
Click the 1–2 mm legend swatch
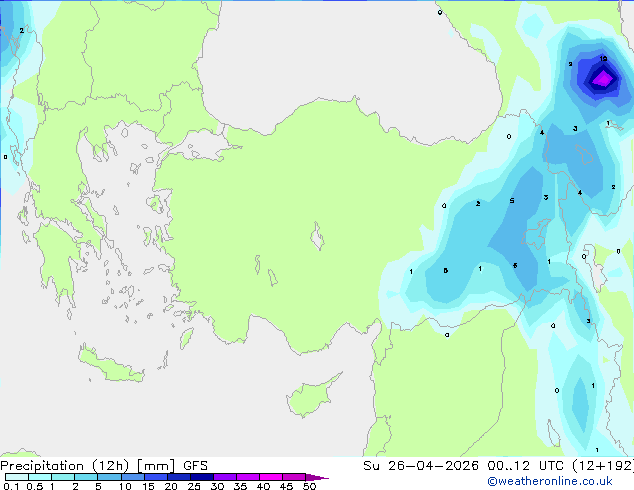click(x=63, y=477)
